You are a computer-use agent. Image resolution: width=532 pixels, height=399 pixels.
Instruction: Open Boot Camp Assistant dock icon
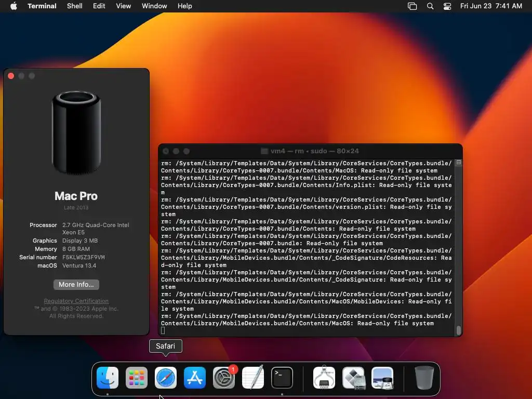coord(353,378)
